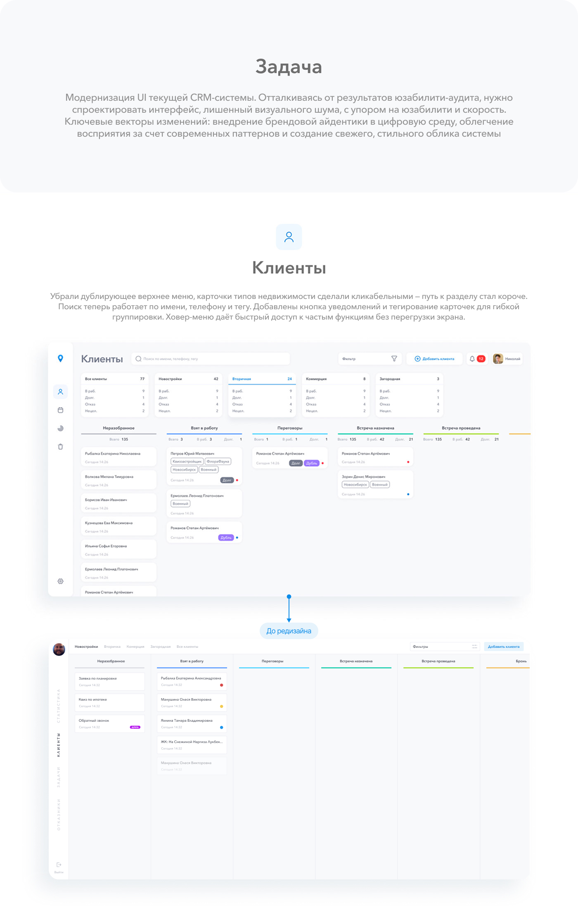Select the Загородная category card with 3
Image resolution: width=578 pixels, height=924 pixels.
click(x=410, y=395)
